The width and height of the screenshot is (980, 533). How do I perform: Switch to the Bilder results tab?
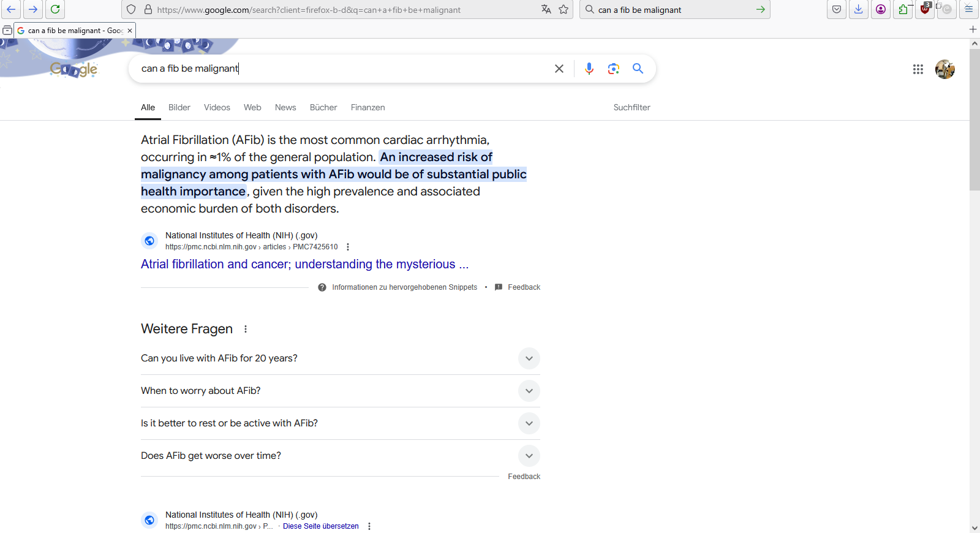(179, 107)
